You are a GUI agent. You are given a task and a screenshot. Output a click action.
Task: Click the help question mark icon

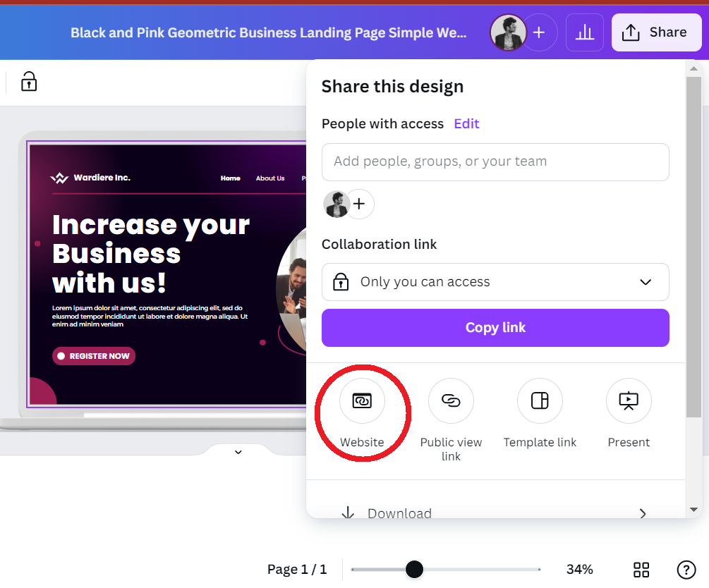(685, 569)
